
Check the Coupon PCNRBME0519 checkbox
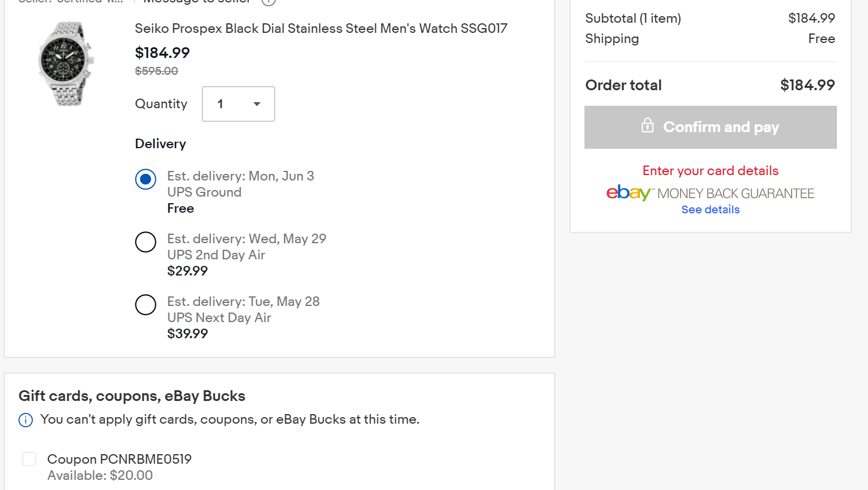pyautogui.click(x=29, y=459)
